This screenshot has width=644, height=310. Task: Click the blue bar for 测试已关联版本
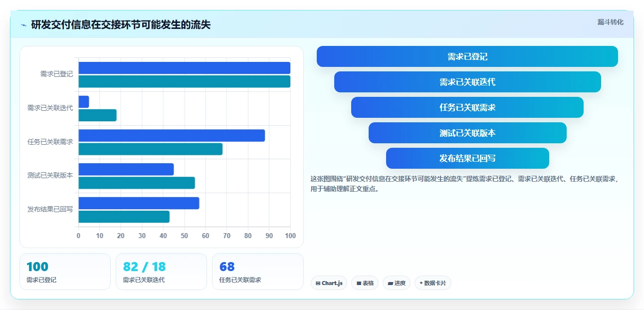click(x=126, y=169)
